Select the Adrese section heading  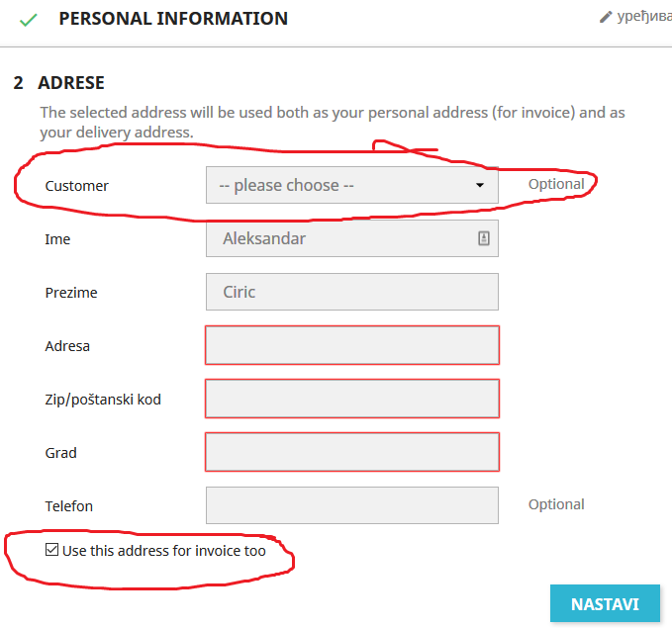point(70,83)
